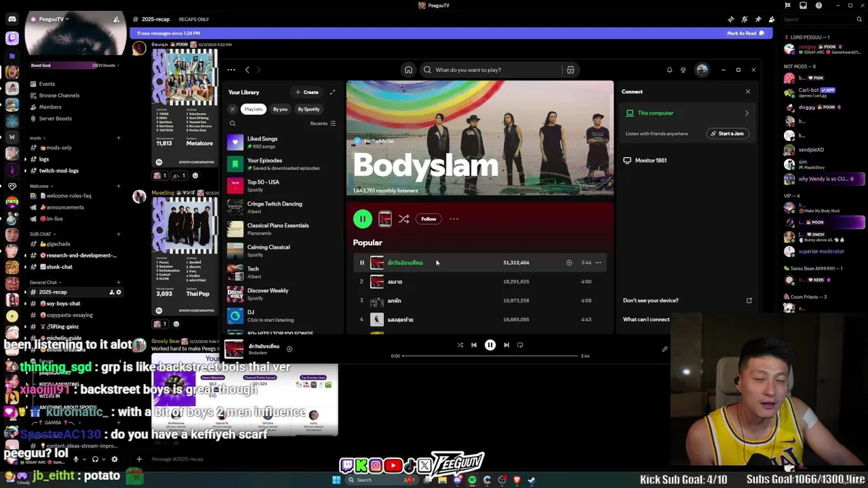Viewport: 868px width, 488px height.
Task: Clear the library filter with X
Action: click(232, 109)
